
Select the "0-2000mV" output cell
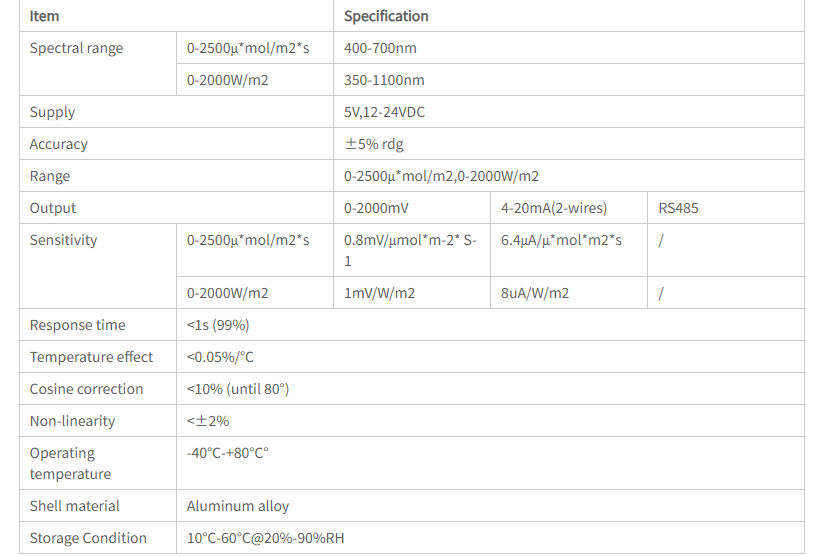376,208
